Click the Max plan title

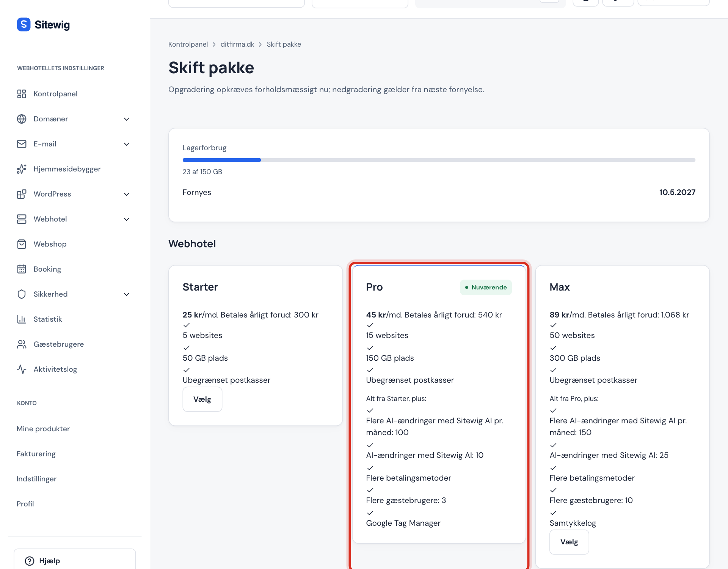pos(560,287)
